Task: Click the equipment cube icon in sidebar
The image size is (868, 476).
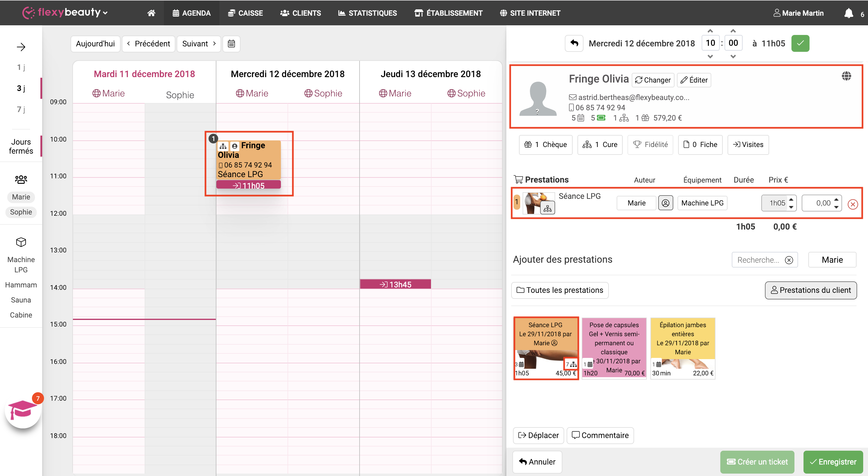Action: 21,242
